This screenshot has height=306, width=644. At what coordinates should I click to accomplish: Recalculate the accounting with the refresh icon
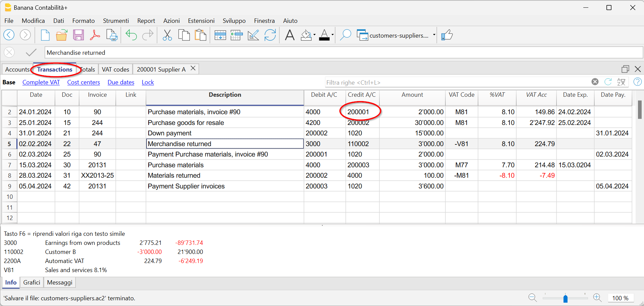pyautogui.click(x=270, y=35)
